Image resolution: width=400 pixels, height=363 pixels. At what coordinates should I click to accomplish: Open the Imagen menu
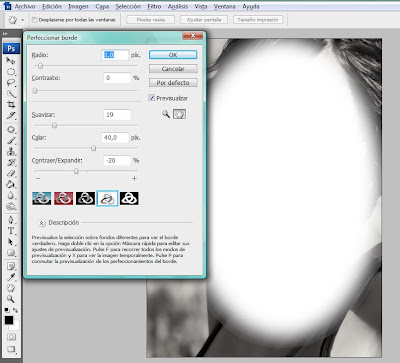tap(78, 6)
